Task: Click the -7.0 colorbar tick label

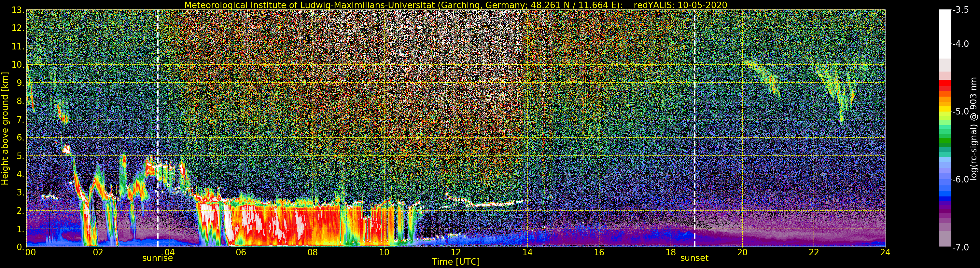Action: [x=960, y=248]
